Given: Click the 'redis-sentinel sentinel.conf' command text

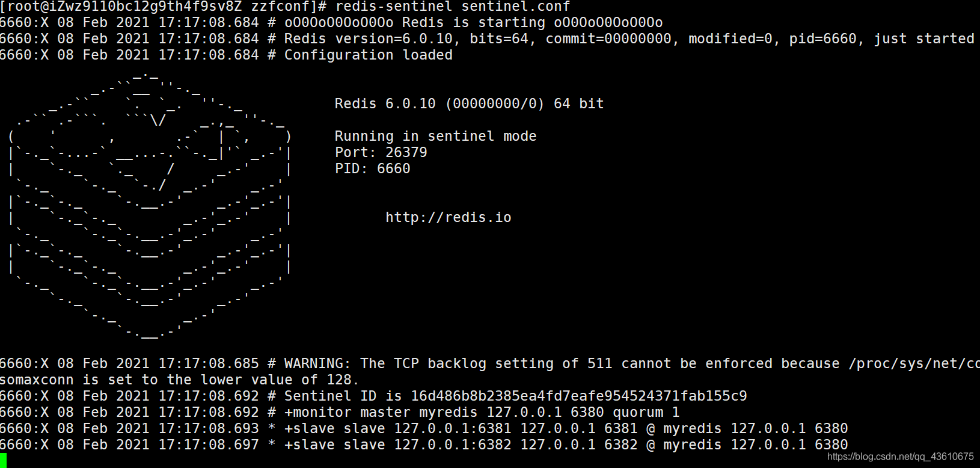Looking at the screenshot, I should coord(453,7).
